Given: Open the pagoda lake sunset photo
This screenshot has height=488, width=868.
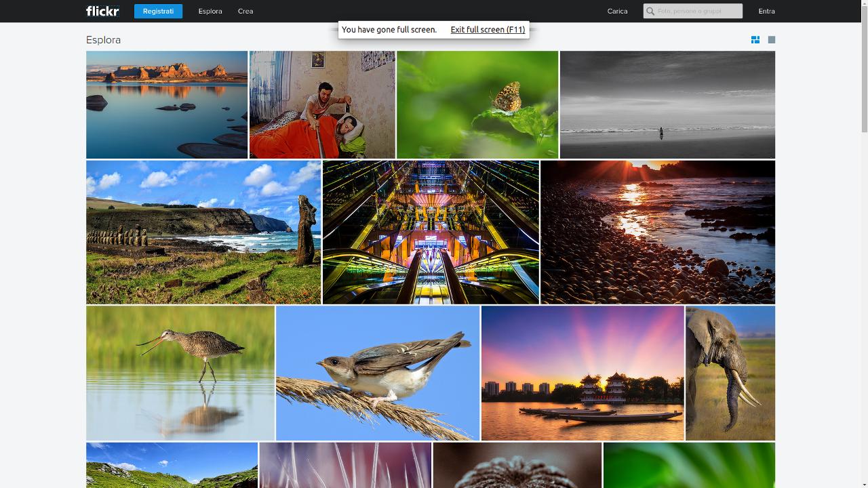Looking at the screenshot, I should pyautogui.click(x=583, y=373).
